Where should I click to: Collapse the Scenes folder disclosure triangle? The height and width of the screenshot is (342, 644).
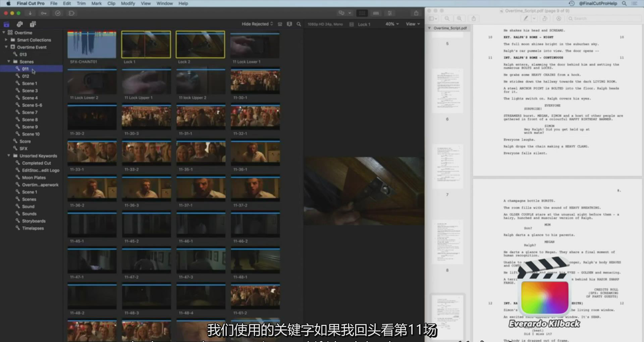coord(9,62)
